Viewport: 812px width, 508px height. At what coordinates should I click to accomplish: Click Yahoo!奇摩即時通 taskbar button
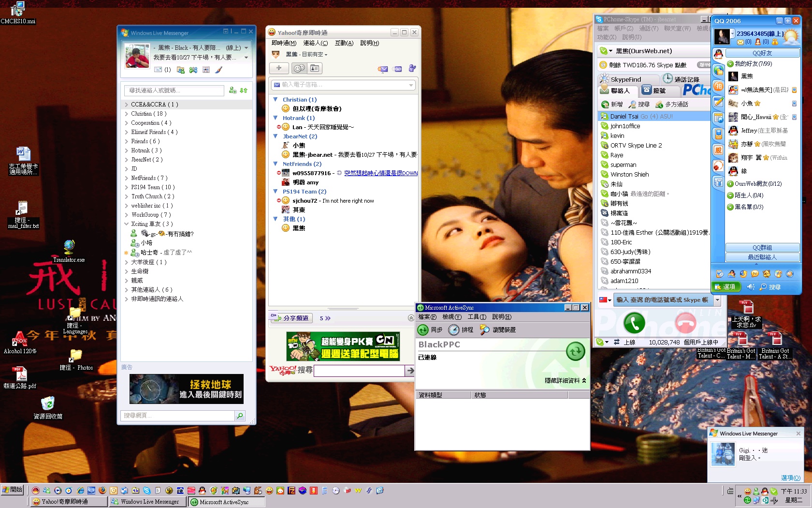coord(68,502)
